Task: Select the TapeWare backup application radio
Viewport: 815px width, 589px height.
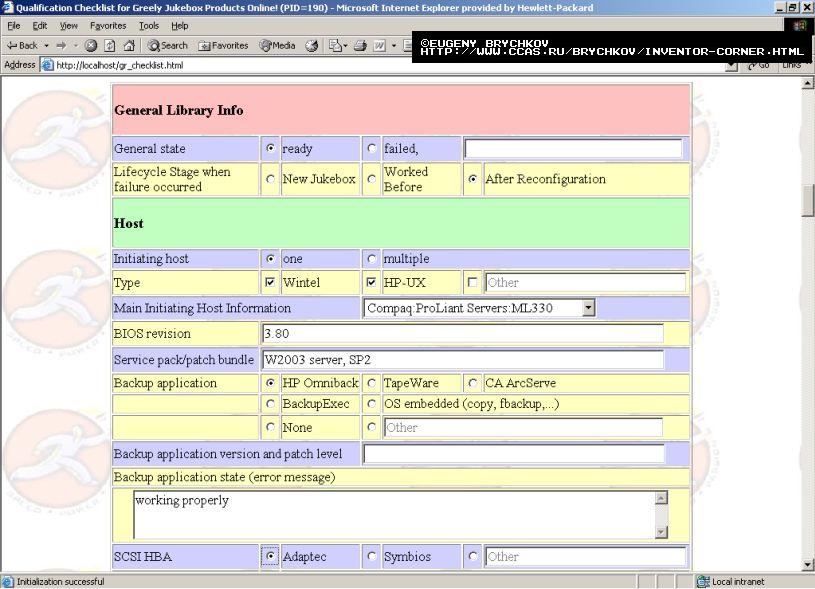Action: click(371, 383)
